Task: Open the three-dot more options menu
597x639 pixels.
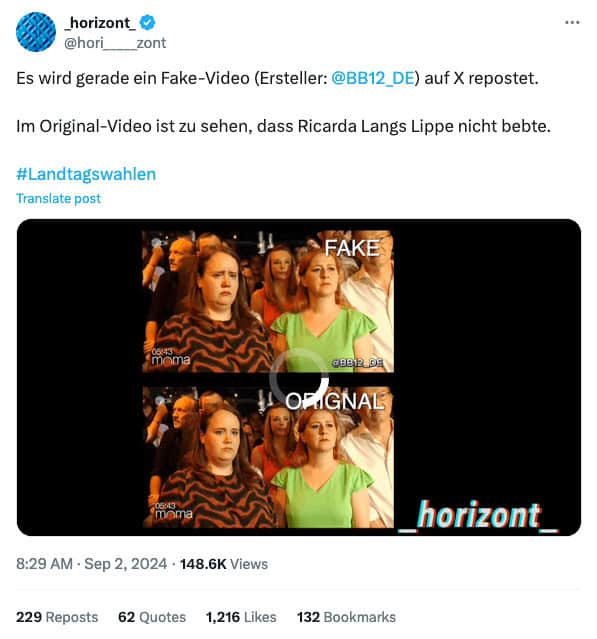Action: point(572,22)
